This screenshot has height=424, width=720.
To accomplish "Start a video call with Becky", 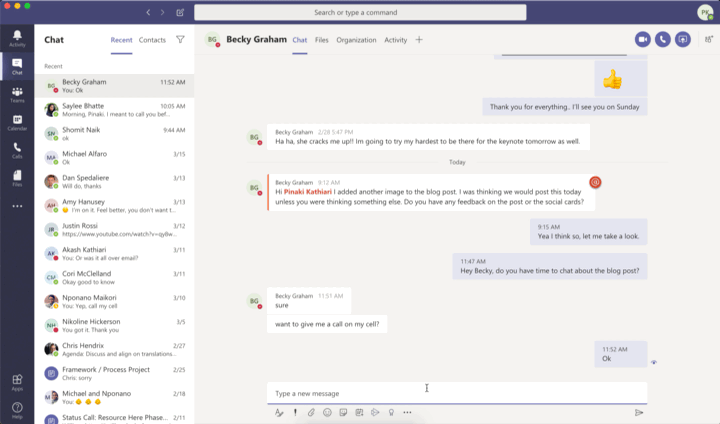I will [x=643, y=40].
